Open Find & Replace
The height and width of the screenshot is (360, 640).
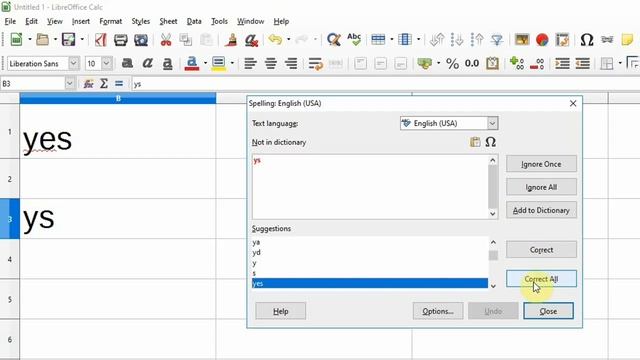333,40
